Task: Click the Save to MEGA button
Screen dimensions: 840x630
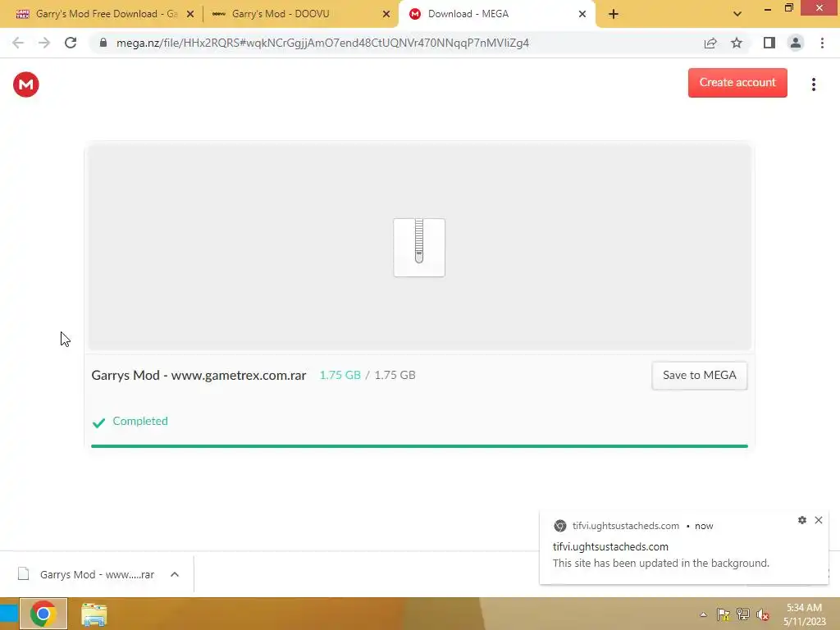Action: (x=699, y=376)
